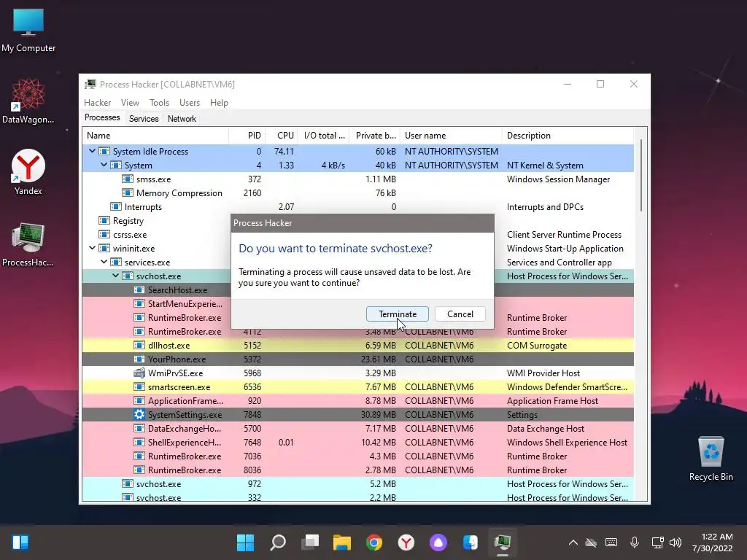The image size is (747, 560).
Task: Launch Chrome from the taskbar
Action: point(374,542)
